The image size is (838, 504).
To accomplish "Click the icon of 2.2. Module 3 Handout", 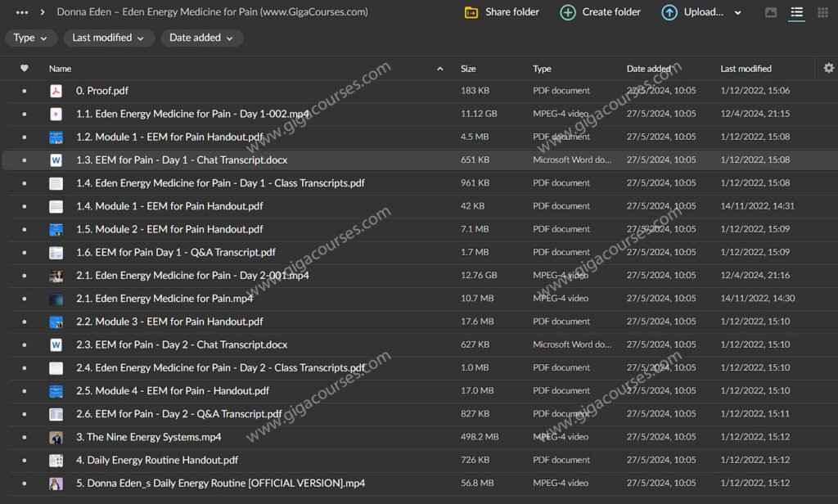I will pos(56,322).
